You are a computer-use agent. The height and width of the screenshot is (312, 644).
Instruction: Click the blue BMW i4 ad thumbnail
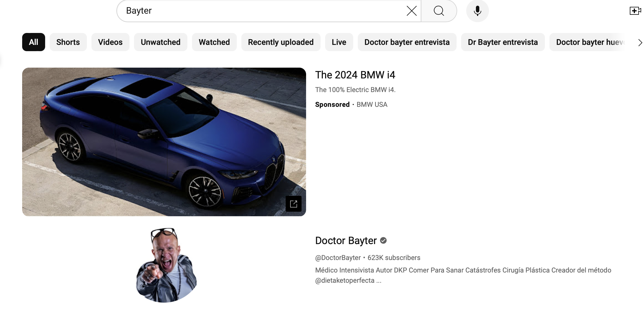pyautogui.click(x=164, y=142)
